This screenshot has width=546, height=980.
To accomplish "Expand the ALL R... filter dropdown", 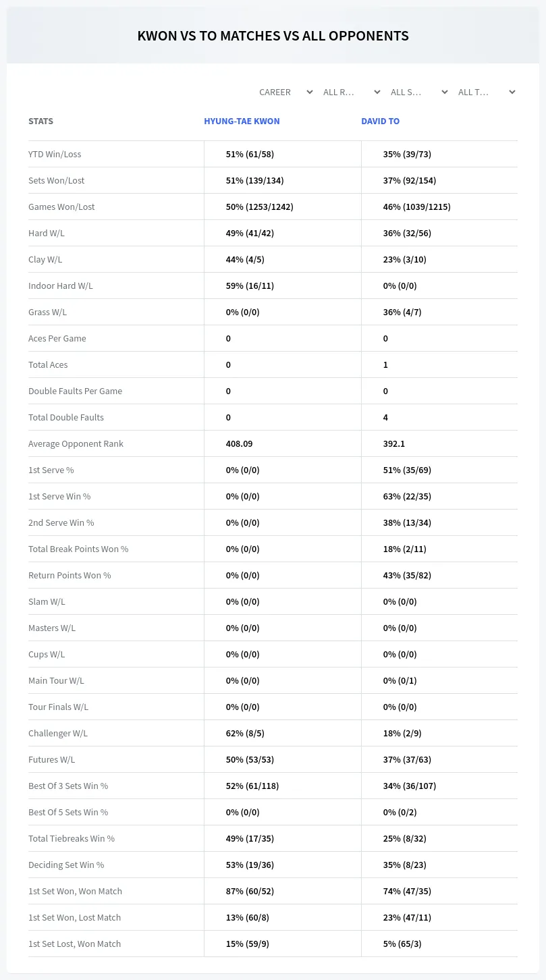I will (x=352, y=92).
